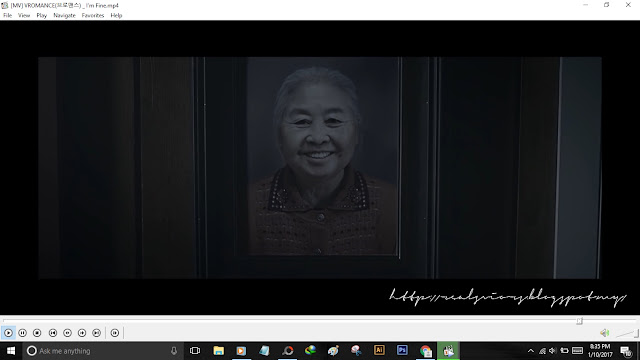This screenshot has width=640, height=360.
Task: Mute the player audio via speaker icon
Action: [x=604, y=333]
